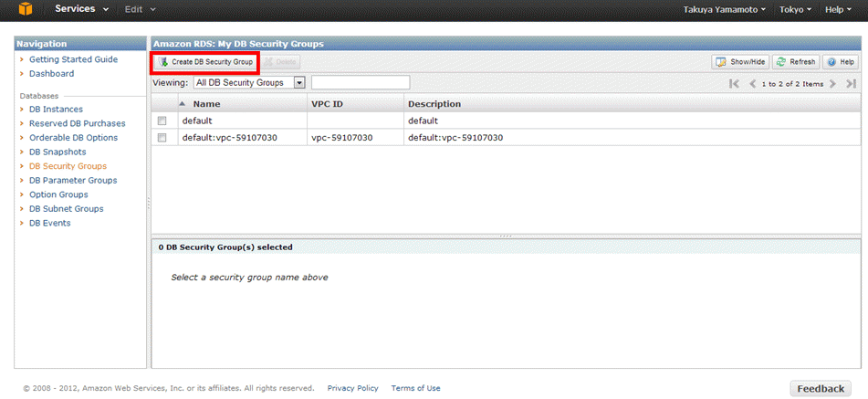Open the Edit menu
The height and width of the screenshot is (399, 868).
pos(140,9)
